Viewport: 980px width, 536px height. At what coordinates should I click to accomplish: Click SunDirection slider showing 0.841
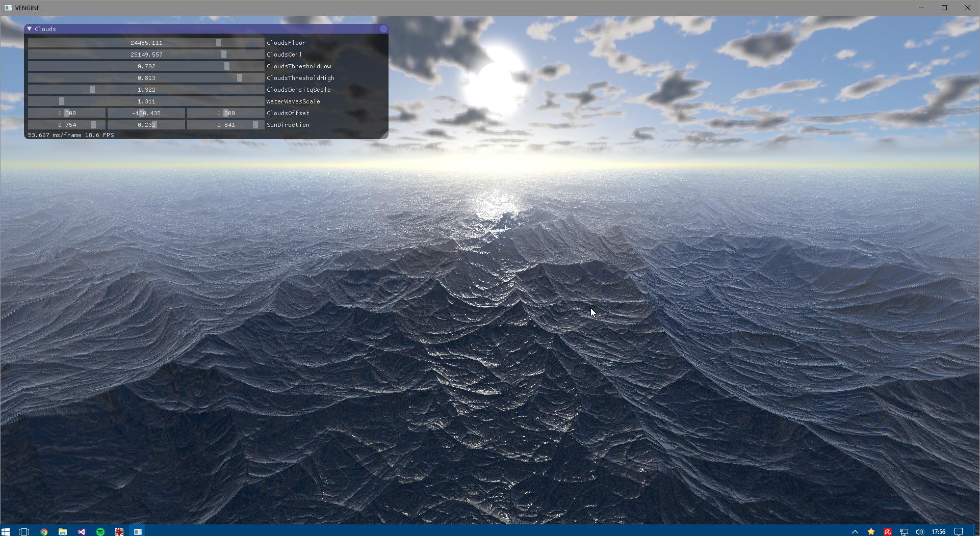226,125
